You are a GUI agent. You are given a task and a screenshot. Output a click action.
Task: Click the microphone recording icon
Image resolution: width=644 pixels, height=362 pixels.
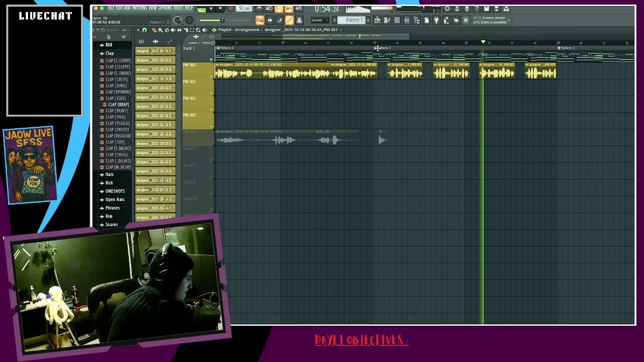tap(467, 9)
